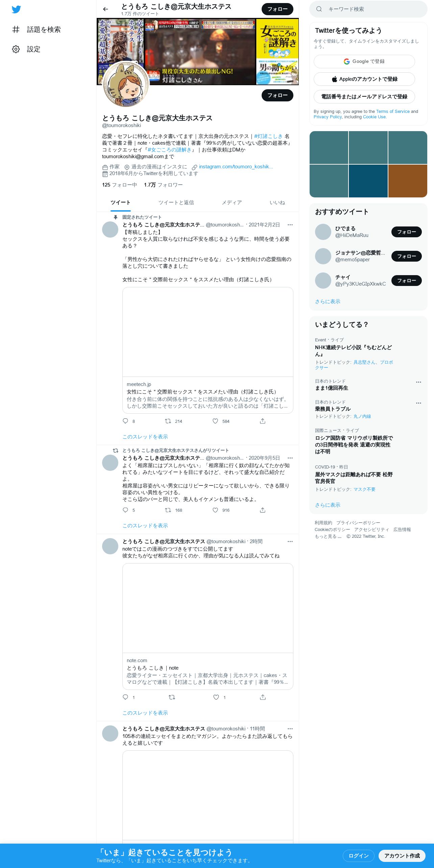This screenshot has width=434, height=868.
Task: Open the Cookie Use link
Action: (x=374, y=117)
